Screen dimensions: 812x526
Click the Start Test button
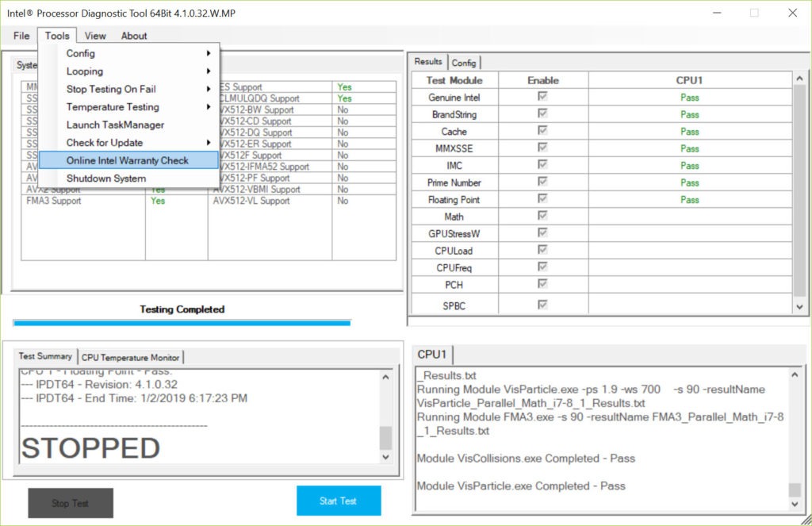(x=339, y=501)
